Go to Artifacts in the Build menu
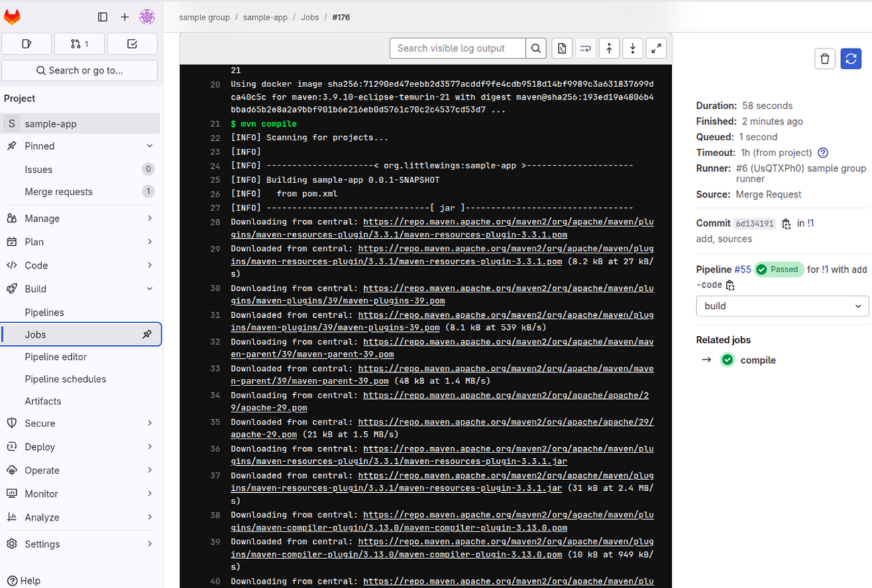The height and width of the screenshot is (588, 872). tap(43, 401)
